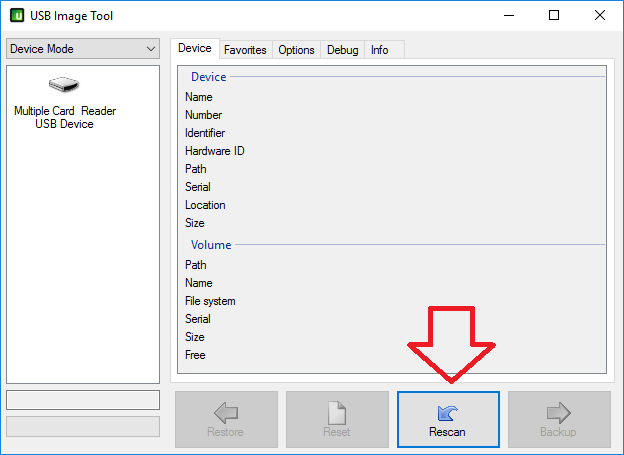
Task: Click the Backup button
Action: pos(559,420)
